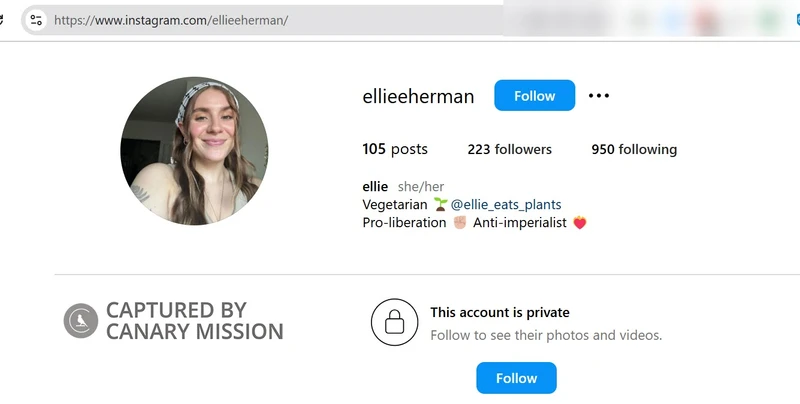Click the blue shield icon at toolbar edge
This screenshot has height=404, width=800.
(797, 20)
